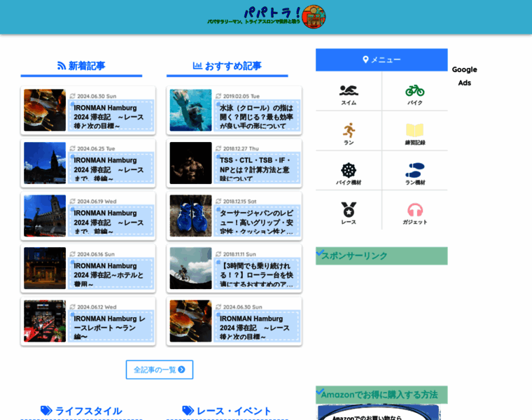Open the ターサージャパンのレビュー article
532x420 pixels.
click(234, 216)
